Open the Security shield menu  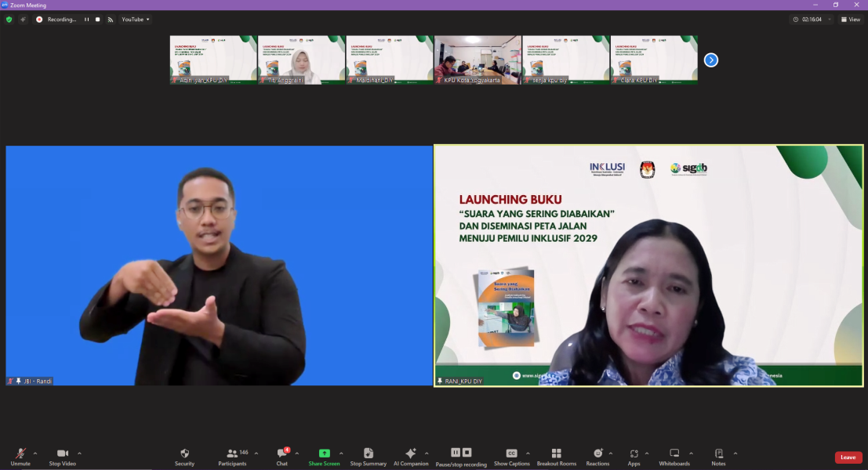(x=184, y=456)
